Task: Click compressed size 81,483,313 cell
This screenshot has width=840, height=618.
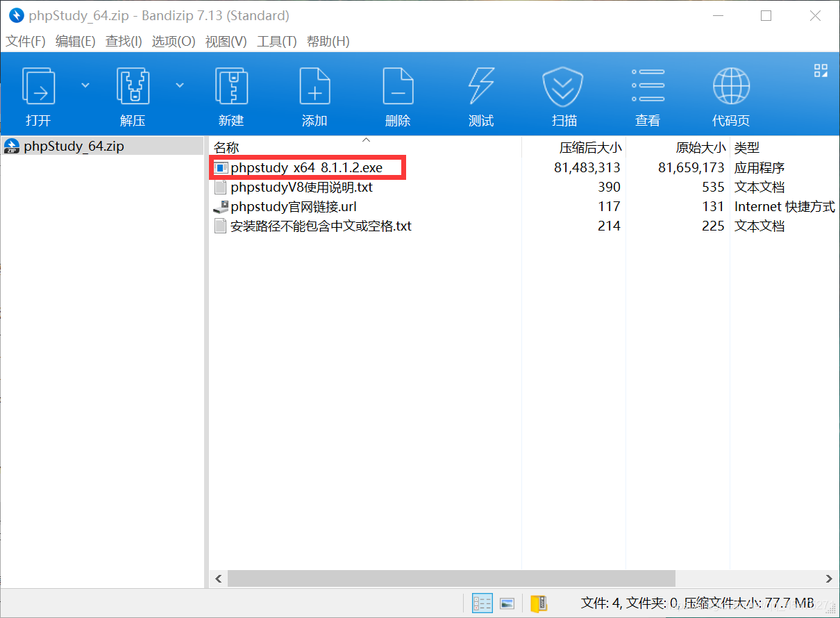Action: coord(587,167)
